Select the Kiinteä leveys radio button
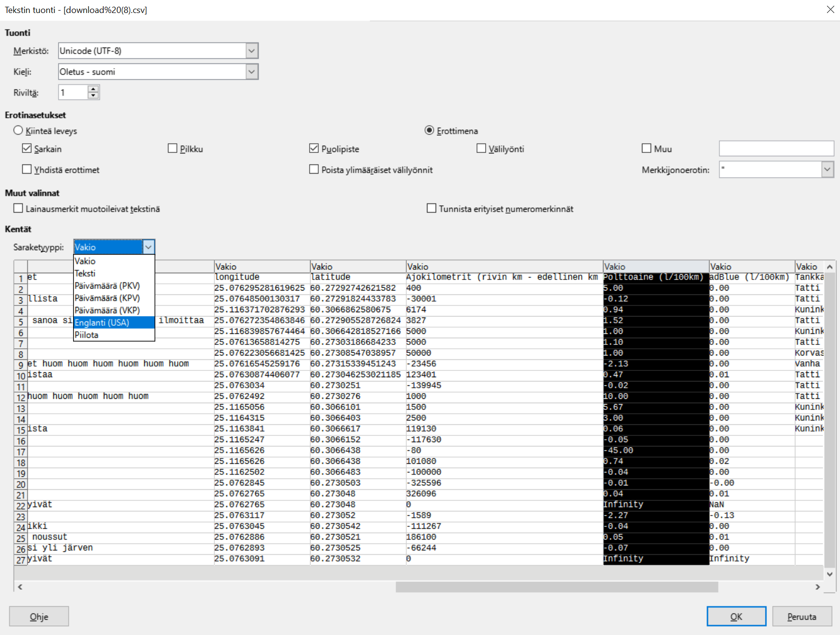The width and height of the screenshot is (840, 635). [x=18, y=130]
